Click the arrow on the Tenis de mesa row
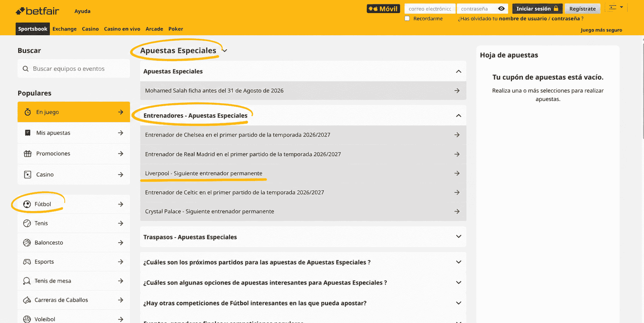The image size is (644, 323). tap(121, 281)
